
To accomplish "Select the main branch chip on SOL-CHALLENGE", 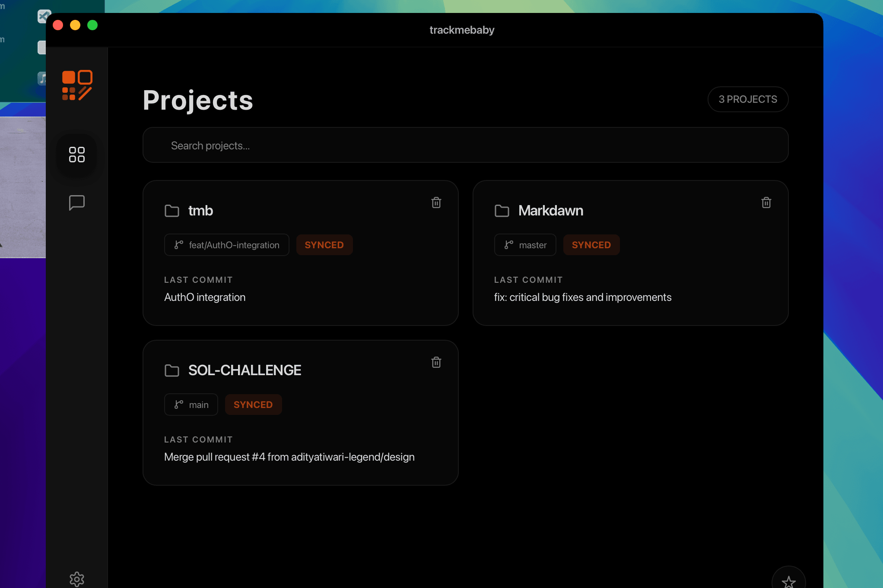I will [x=191, y=405].
